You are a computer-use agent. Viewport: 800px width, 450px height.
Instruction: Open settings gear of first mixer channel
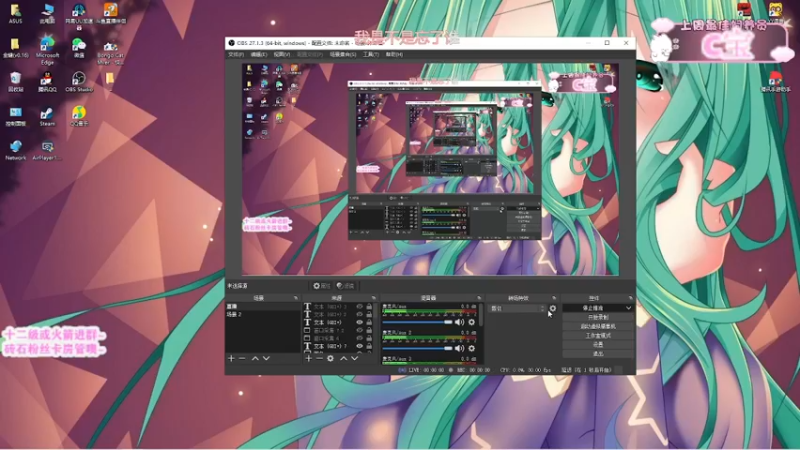point(471,322)
